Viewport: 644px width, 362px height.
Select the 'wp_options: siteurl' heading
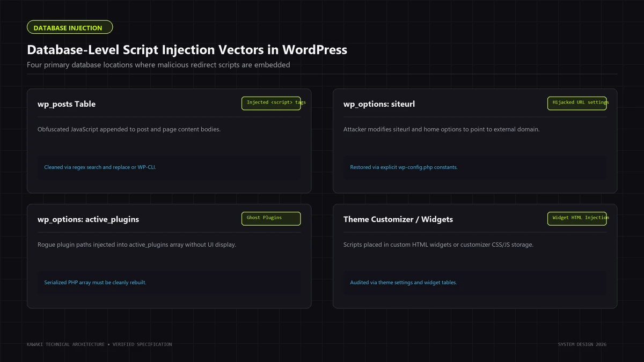[x=379, y=104]
